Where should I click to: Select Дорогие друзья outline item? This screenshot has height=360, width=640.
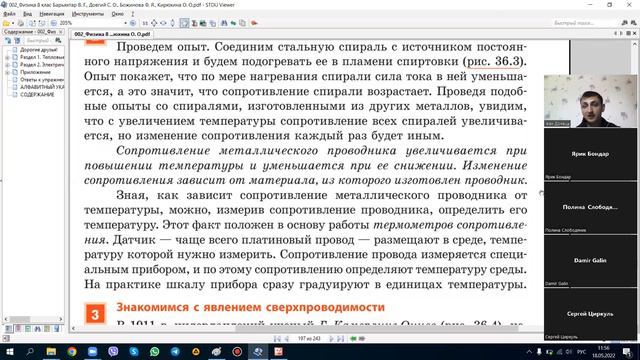click(x=39, y=50)
